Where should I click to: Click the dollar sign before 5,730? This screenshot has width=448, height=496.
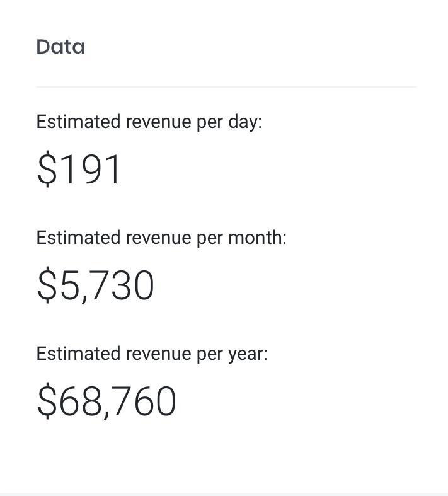tap(46, 285)
